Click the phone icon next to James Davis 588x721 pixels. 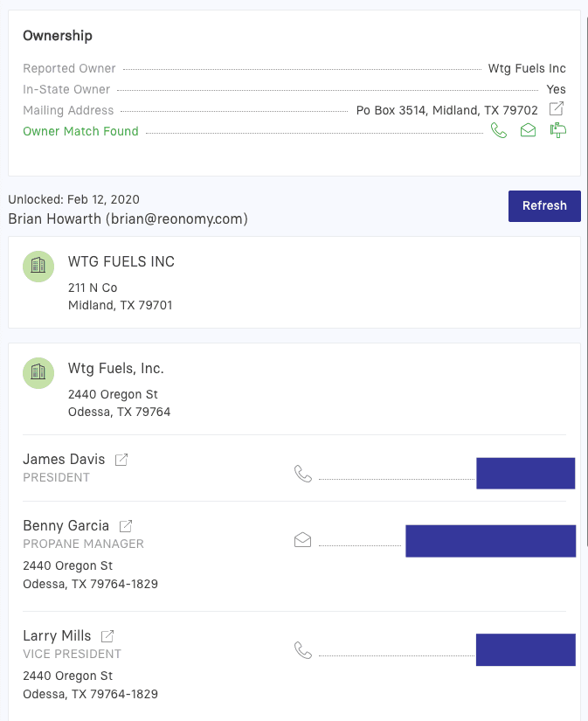tap(303, 474)
